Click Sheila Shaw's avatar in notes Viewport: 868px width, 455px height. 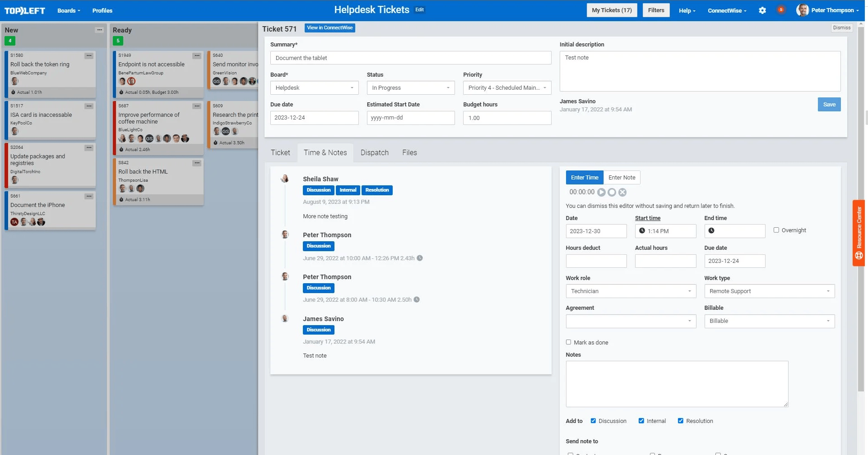tap(285, 179)
